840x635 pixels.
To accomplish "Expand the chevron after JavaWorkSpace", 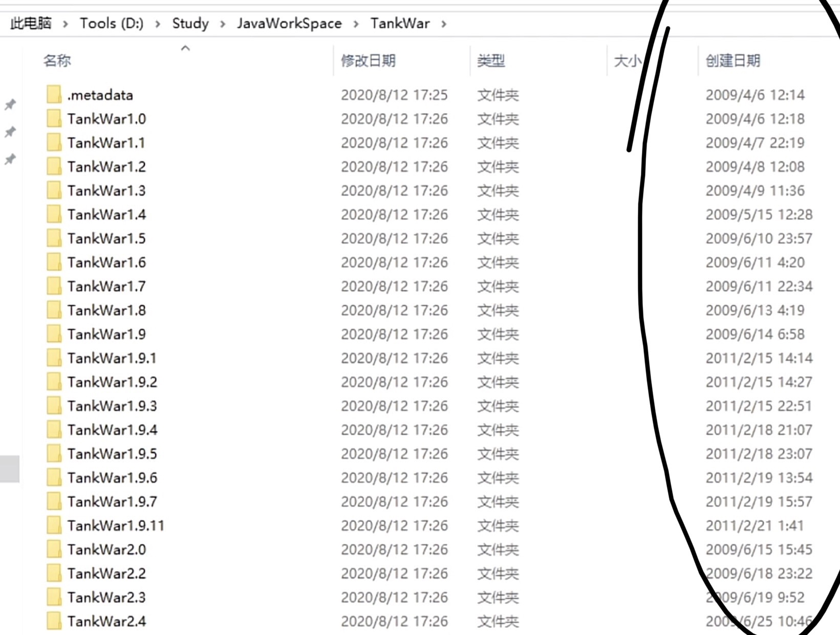I will pos(356,24).
